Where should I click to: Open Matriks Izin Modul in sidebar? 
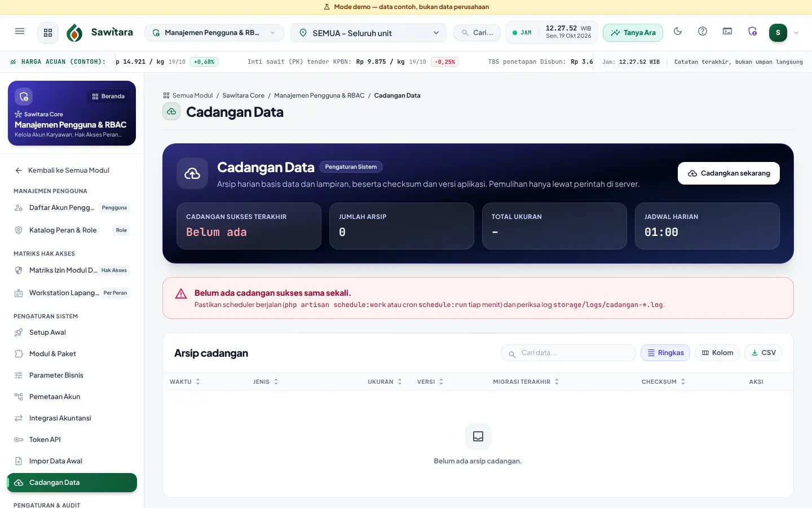[x=72, y=270]
